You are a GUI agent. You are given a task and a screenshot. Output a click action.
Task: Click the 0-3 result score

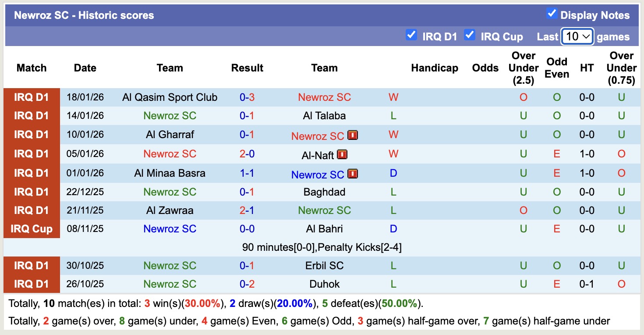[x=247, y=97]
